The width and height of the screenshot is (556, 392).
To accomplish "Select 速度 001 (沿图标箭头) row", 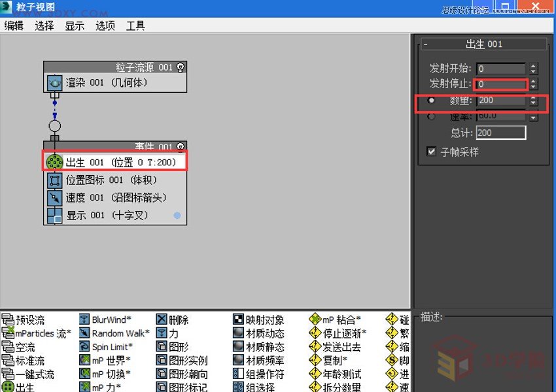I will 115,197.
